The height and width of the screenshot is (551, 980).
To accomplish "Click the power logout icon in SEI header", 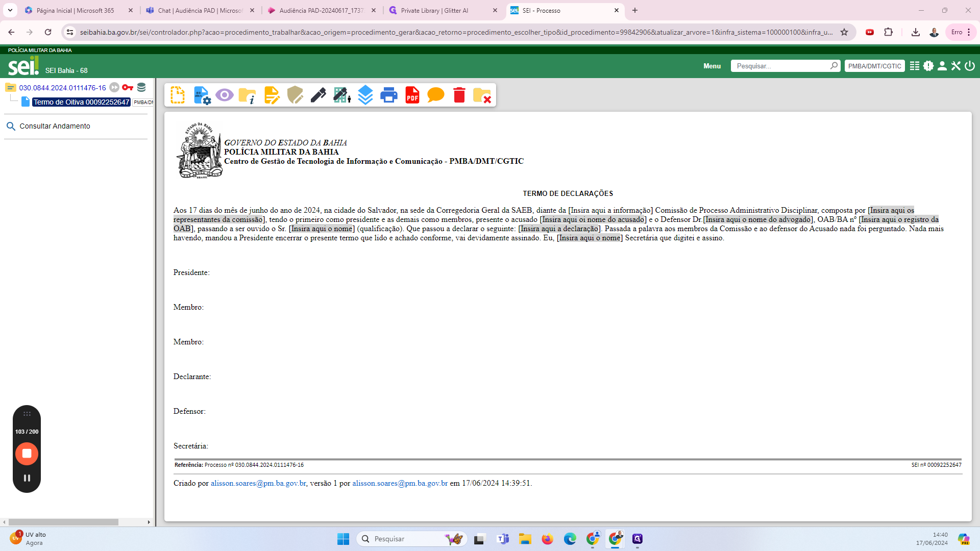I will click(970, 66).
